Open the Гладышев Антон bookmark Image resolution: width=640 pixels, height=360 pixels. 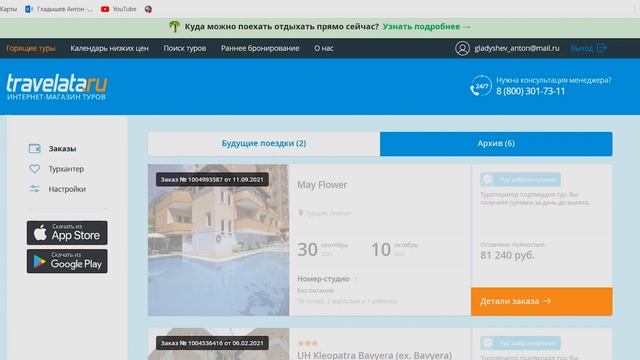point(59,9)
